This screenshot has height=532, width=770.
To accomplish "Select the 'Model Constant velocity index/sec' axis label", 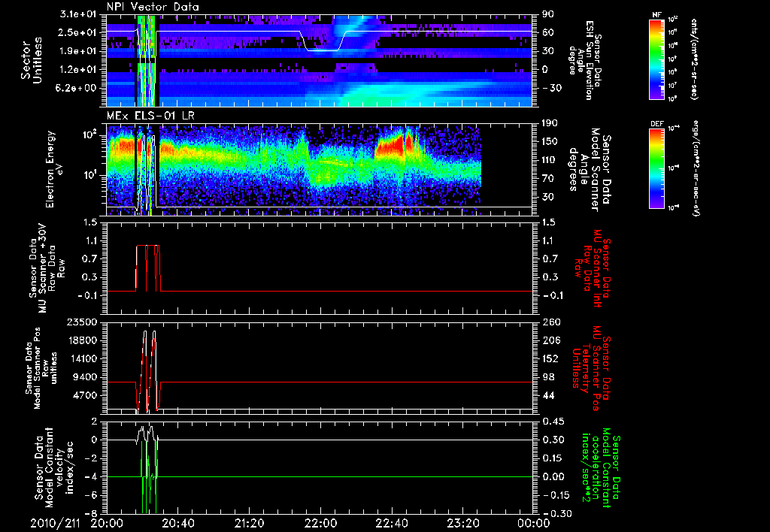I will tap(54, 467).
